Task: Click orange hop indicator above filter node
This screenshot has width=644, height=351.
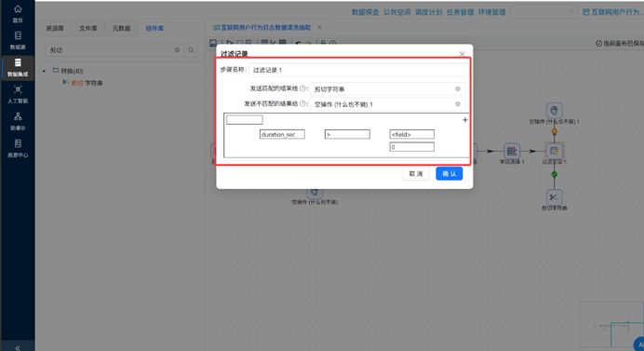Action: (554, 131)
